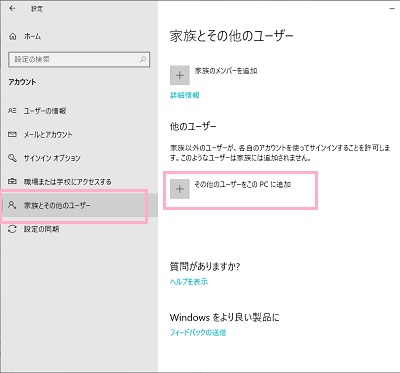
Task: Click the key icon for サインイン オプション
Action: [x=12, y=158]
